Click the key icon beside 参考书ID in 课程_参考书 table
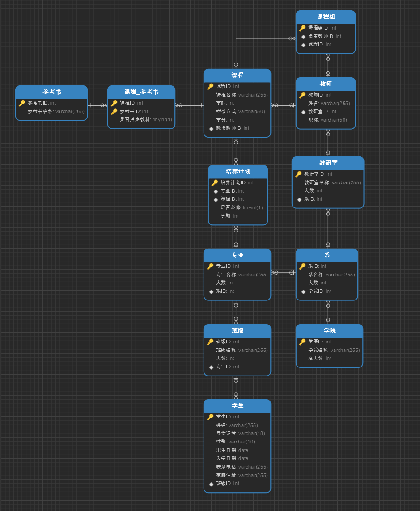The width and height of the screenshot is (420, 511). [114, 111]
